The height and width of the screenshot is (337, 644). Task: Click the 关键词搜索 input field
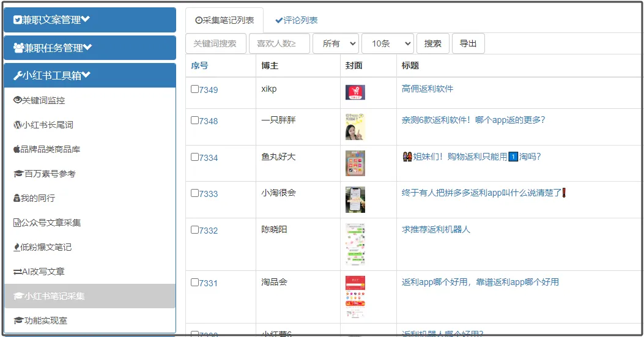216,43
